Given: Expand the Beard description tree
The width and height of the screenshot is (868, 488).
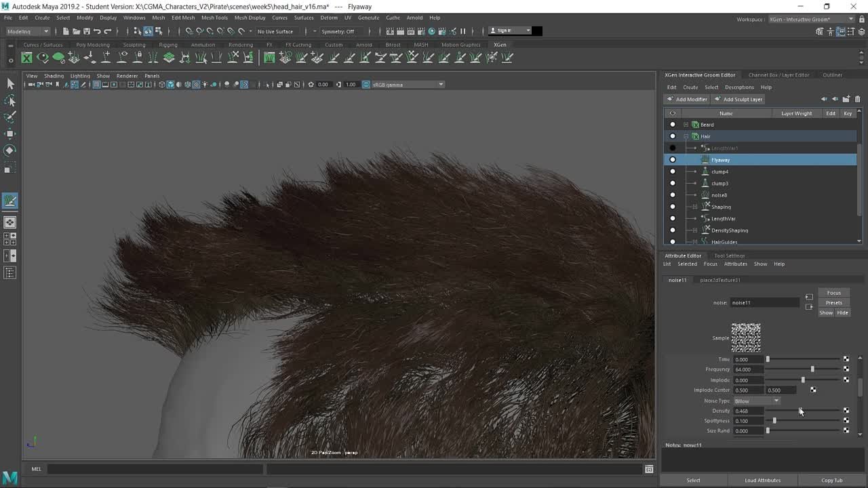Looking at the screenshot, I should coord(686,125).
